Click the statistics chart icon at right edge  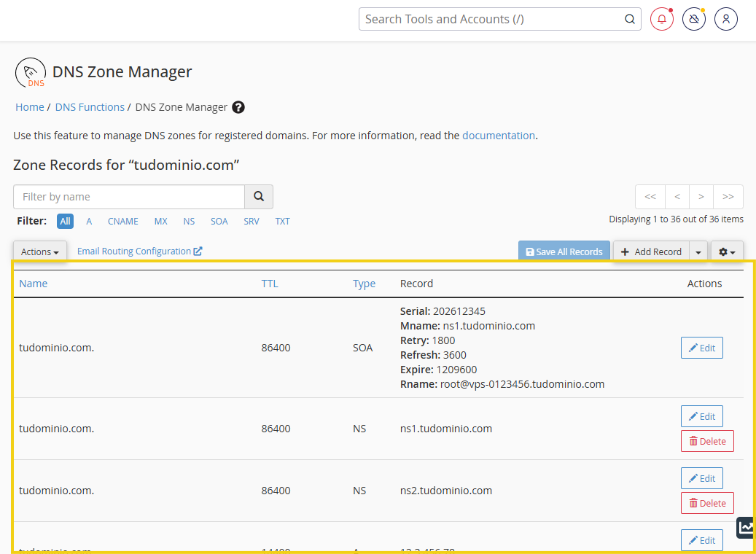[746, 527]
